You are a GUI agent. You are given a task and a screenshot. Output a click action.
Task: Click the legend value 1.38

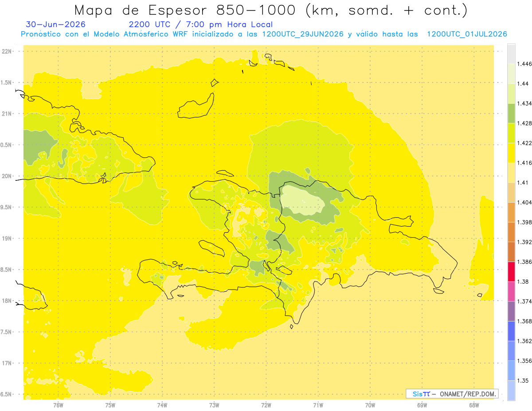coord(523,282)
